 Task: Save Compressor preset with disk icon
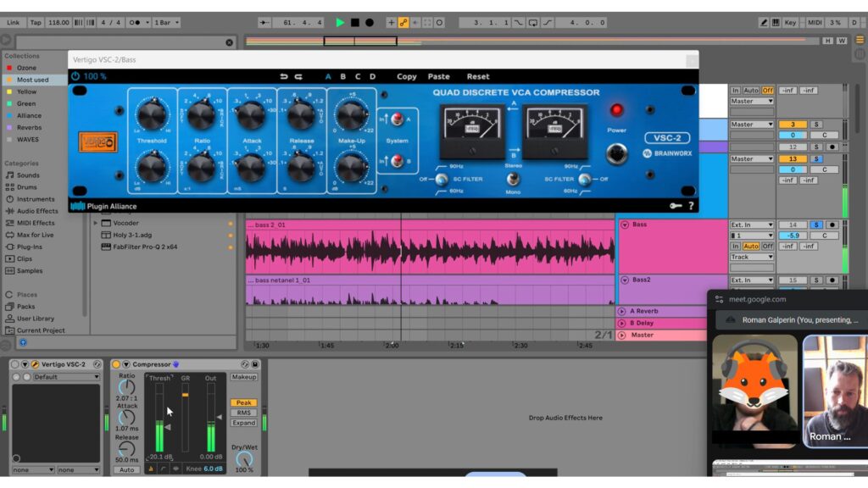[x=255, y=364]
